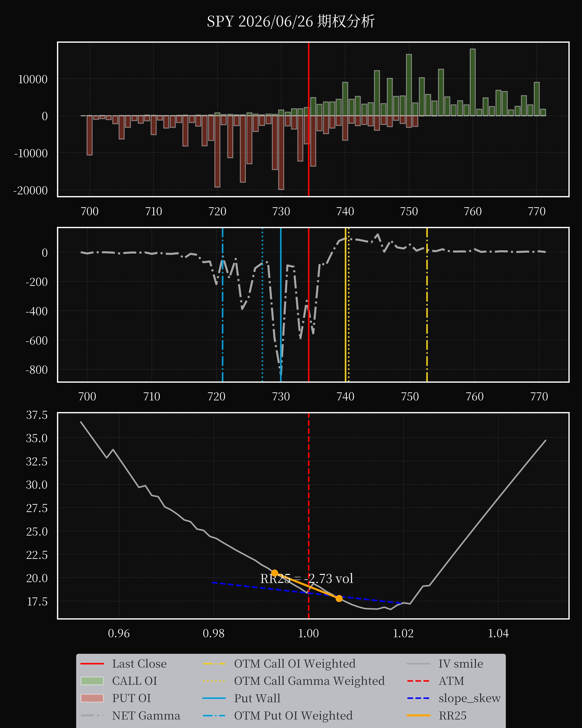
Task: Click the PUT OI red legend swatch
Action: 92,698
